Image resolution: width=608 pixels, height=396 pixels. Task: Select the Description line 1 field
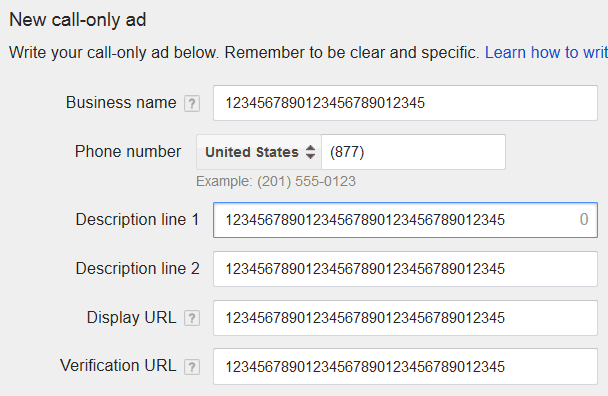point(405,220)
